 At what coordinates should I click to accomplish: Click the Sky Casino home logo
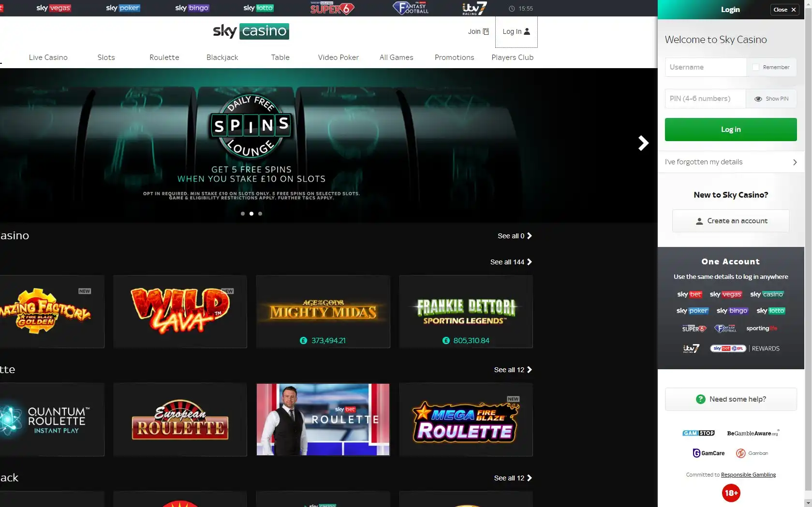click(251, 31)
